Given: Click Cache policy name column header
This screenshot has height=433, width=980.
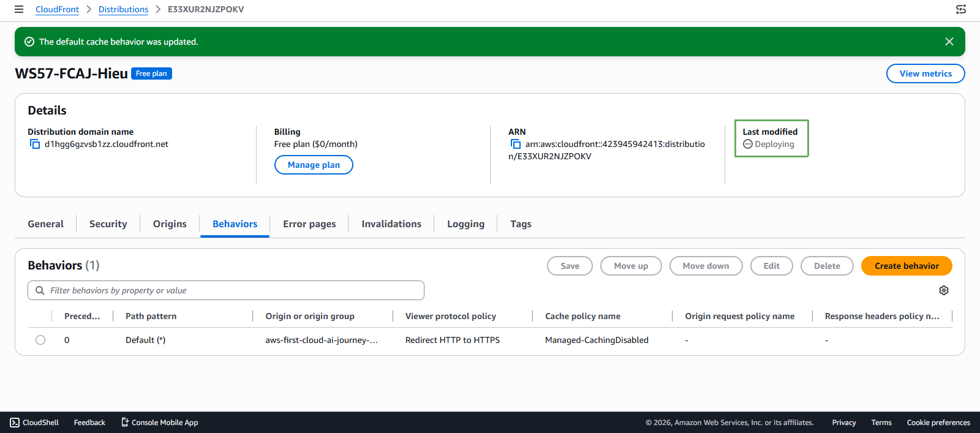Looking at the screenshot, I should point(582,316).
